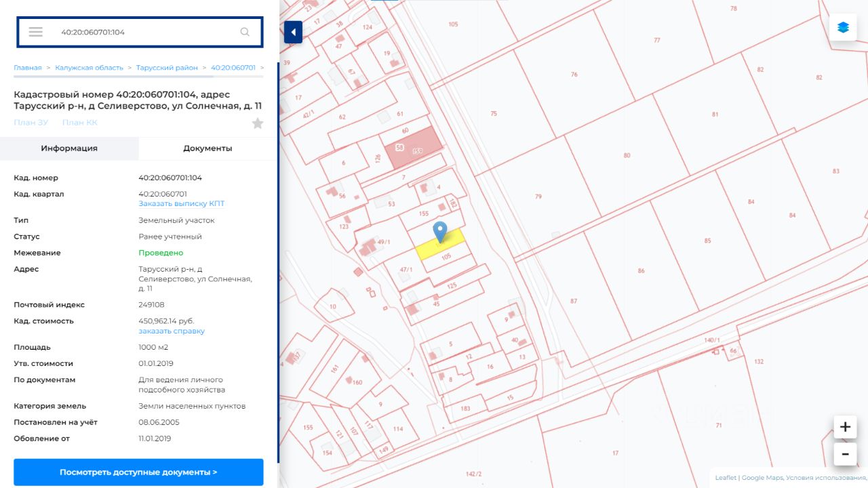Click the Проведено survey status text
The height and width of the screenshot is (488, 868).
(161, 253)
